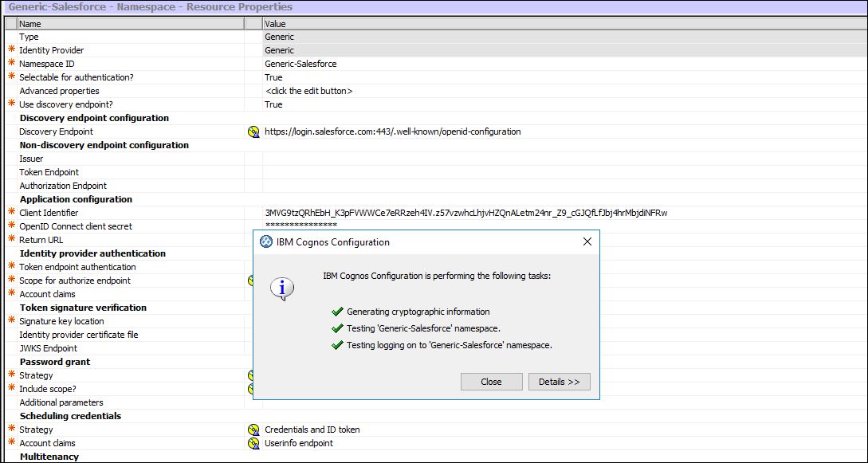This screenshot has height=463, width=868.
Task: Click the Name column header
Action: [x=132, y=24]
